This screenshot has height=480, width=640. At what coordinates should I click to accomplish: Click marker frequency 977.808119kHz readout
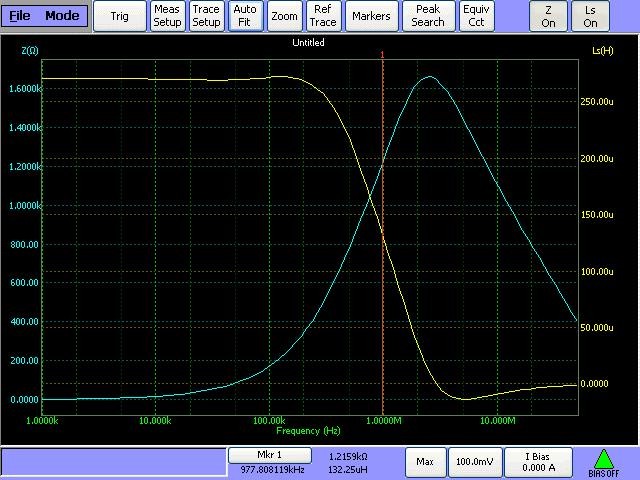pyautogui.click(x=272, y=470)
